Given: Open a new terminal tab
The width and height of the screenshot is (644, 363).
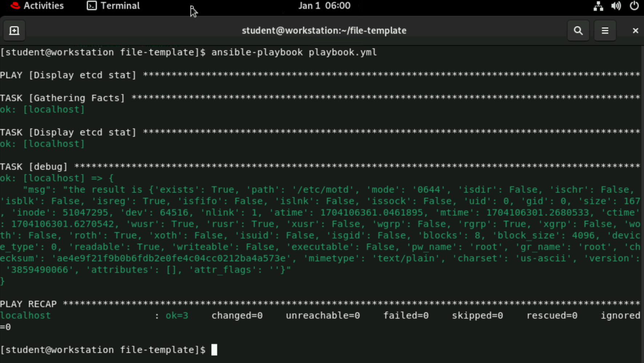Looking at the screenshot, I should click(14, 31).
